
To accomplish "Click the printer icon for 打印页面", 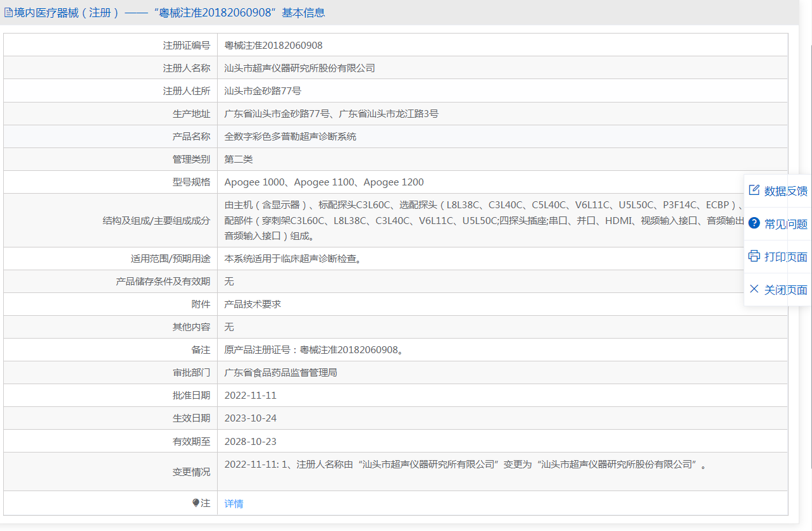I will click(754, 256).
